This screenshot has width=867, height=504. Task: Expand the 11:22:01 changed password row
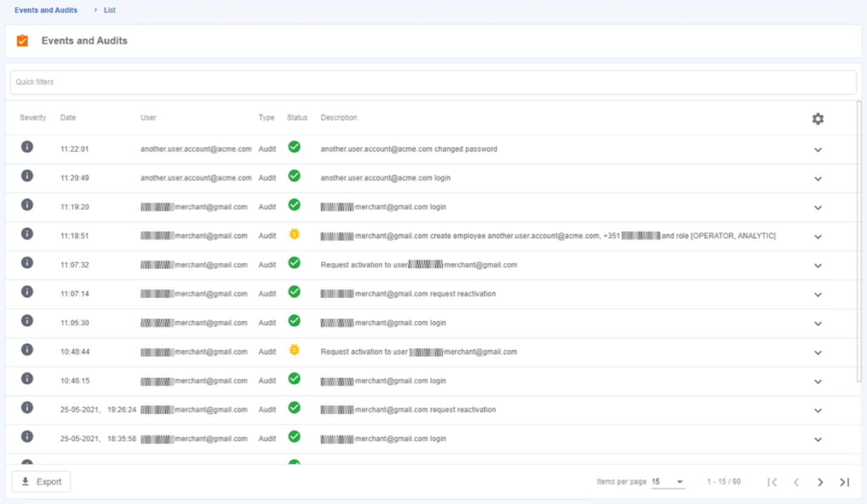point(817,150)
